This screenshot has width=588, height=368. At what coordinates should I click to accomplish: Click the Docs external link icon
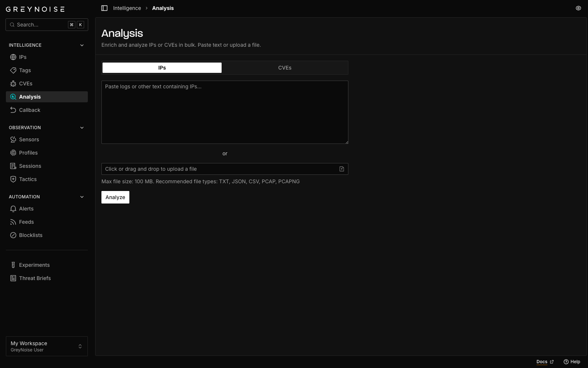(x=552, y=362)
